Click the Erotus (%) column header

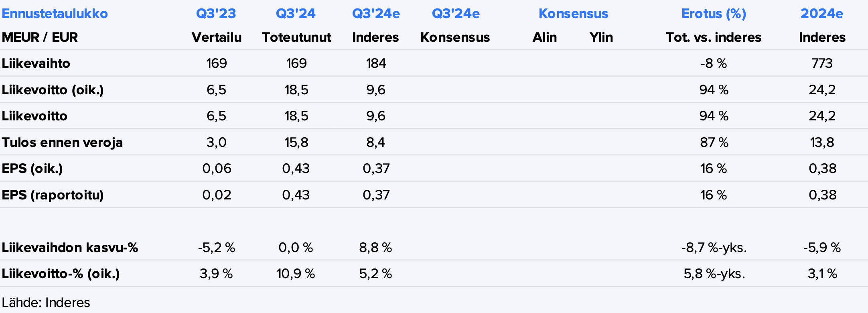pyautogui.click(x=714, y=14)
